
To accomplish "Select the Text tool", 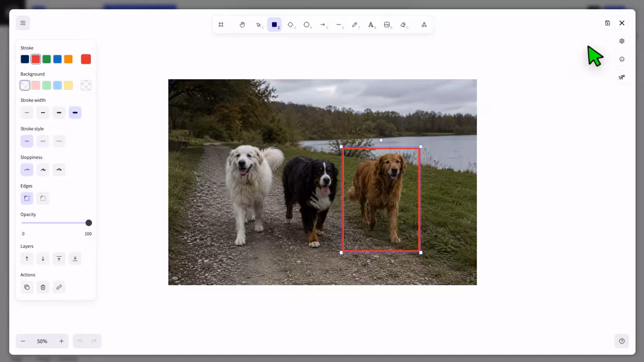I will coord(371,25).
